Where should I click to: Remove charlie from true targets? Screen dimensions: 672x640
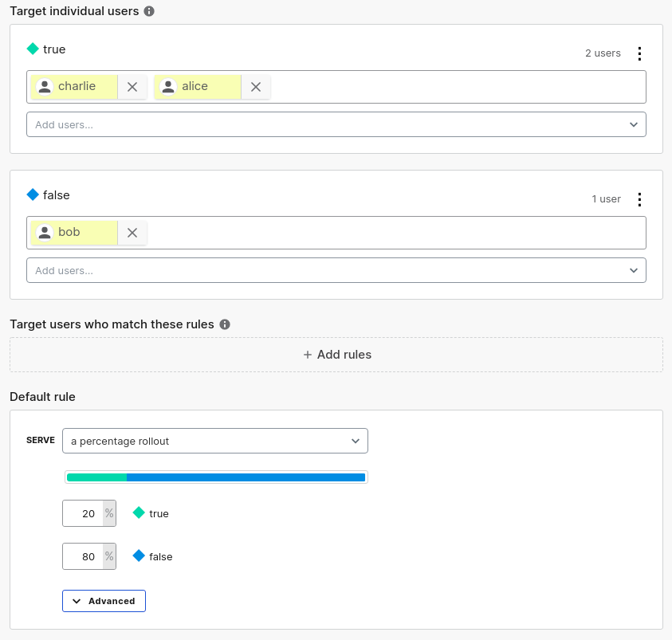(x=132, y=87)
